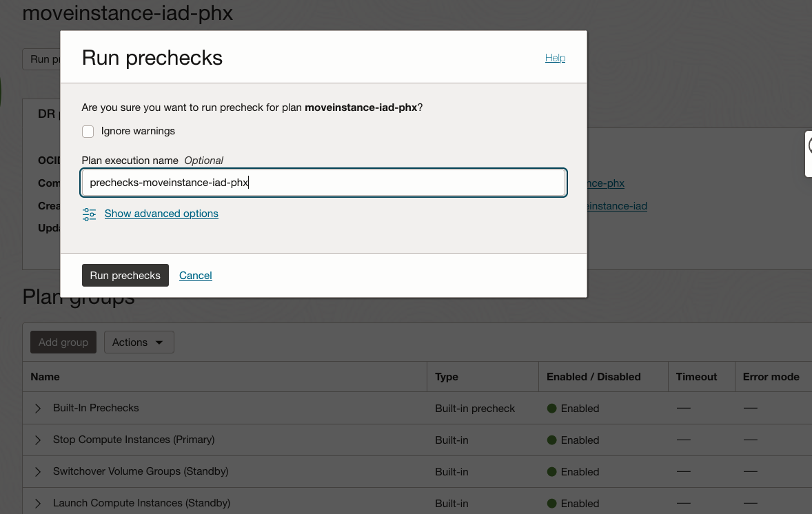The image size is (812, 514).
Task: Open the Actions dropdown menu
Action: pos(139,342)
